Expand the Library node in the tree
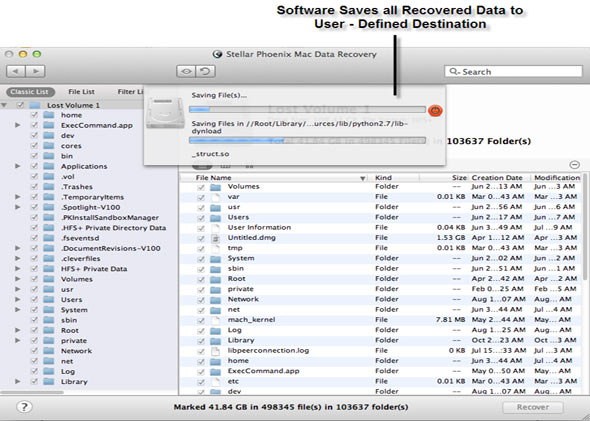590x421 pixels. tap(18, 381)
